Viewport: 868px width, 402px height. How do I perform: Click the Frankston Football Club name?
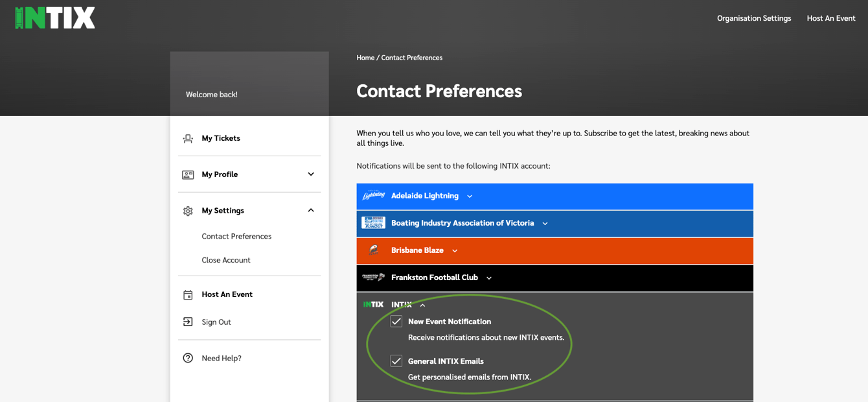coord(435,278)
